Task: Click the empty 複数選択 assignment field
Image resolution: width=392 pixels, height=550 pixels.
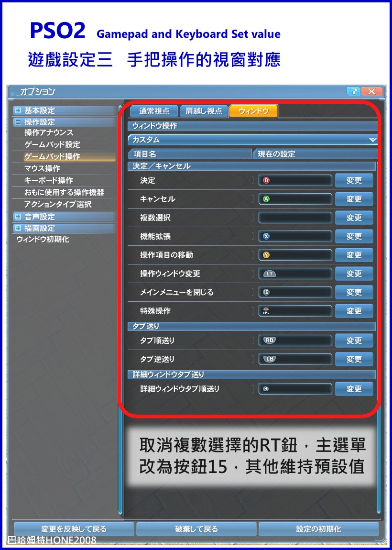Action: click(295, 218)
